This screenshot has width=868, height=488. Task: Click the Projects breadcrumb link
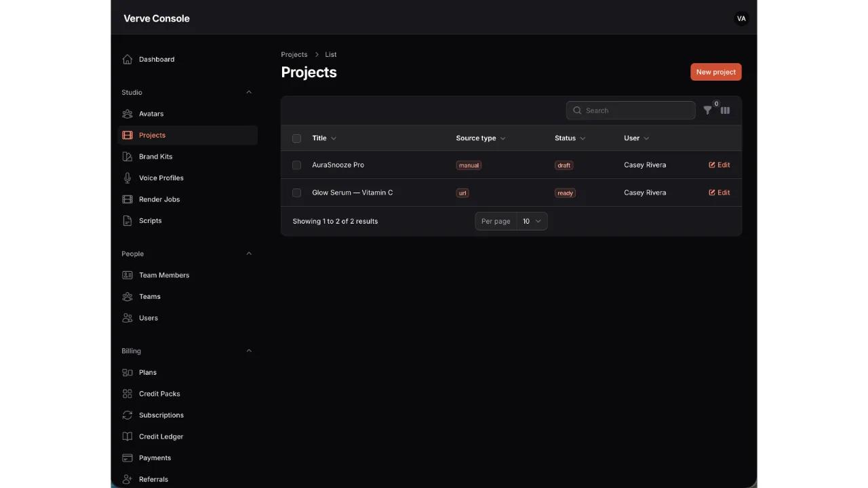294,54
